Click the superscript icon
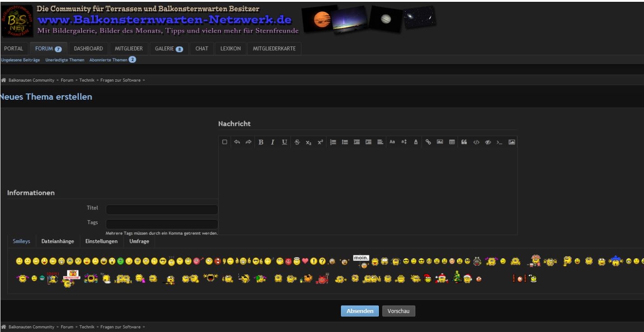Image resolution: width=644 pixels, height=332 pixels. [320, 142]
